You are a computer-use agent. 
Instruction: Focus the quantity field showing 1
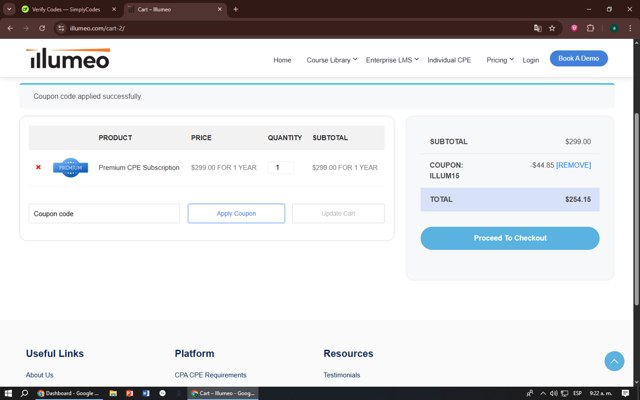point(280,167)
